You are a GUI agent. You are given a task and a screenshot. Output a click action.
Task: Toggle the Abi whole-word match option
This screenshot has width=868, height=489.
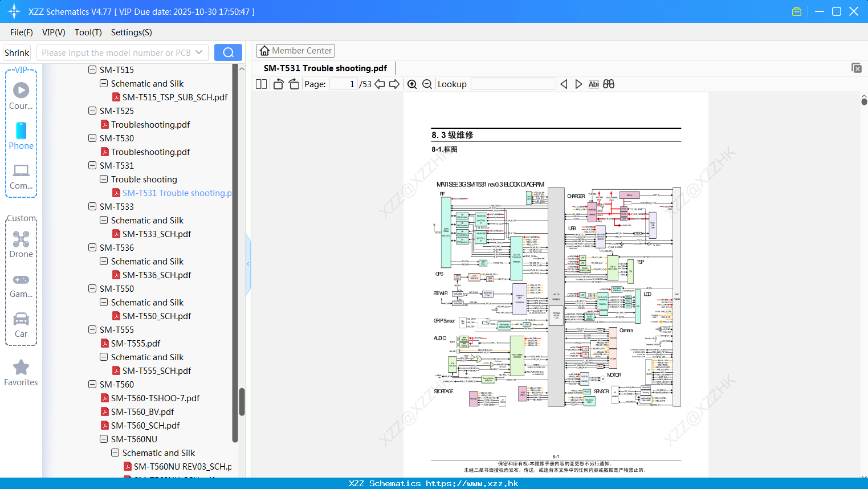593,84
